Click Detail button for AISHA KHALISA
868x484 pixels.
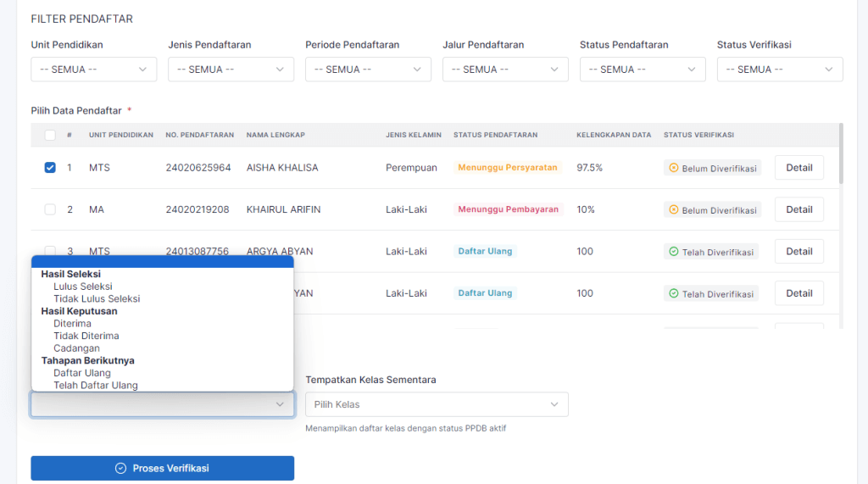(798, 168)
